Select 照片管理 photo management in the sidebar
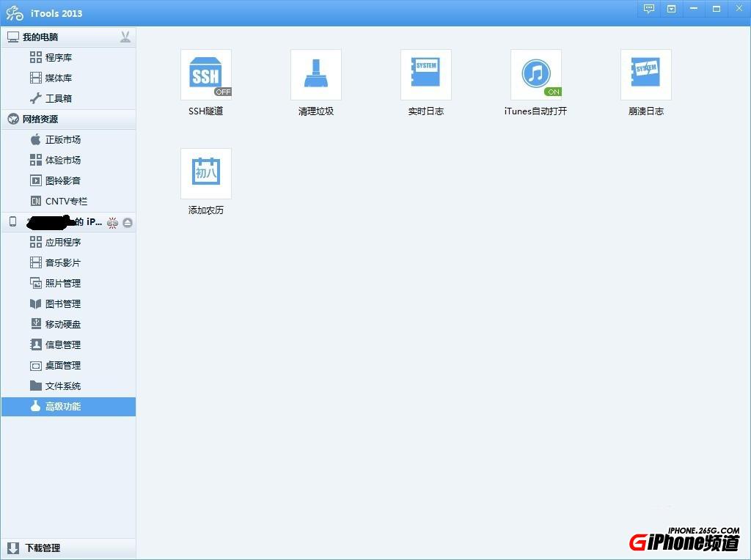Viewport: 751px width, 560px height. coord(62,283)
